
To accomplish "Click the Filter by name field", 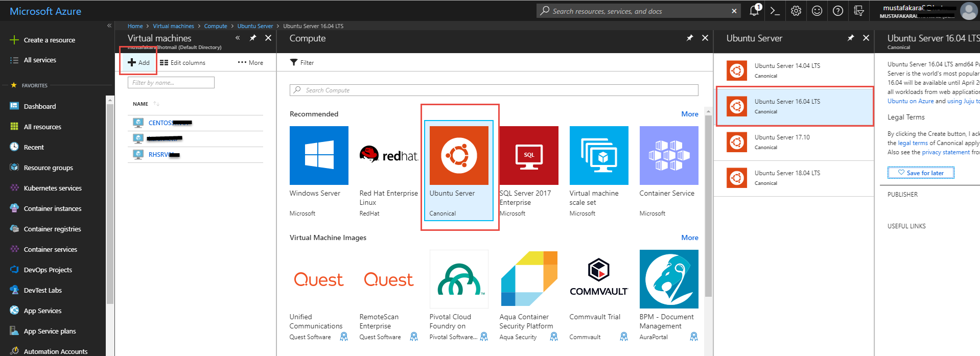I will tap(171, 82).
